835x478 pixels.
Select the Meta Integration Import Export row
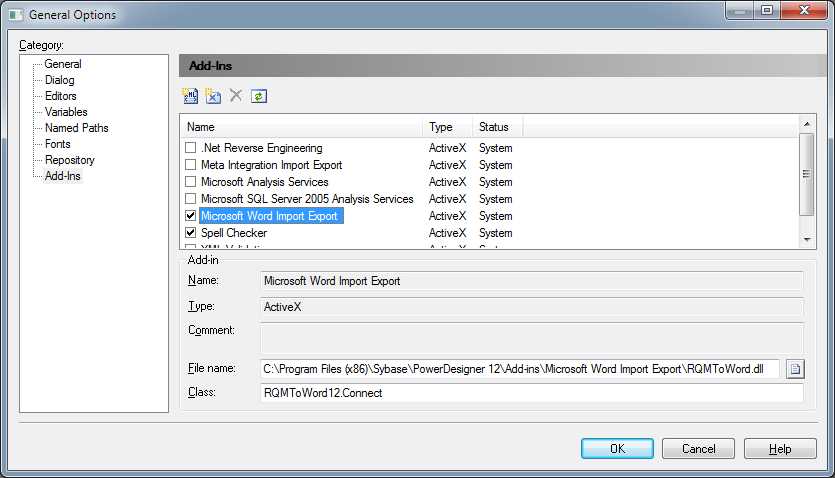pos(272,164)
